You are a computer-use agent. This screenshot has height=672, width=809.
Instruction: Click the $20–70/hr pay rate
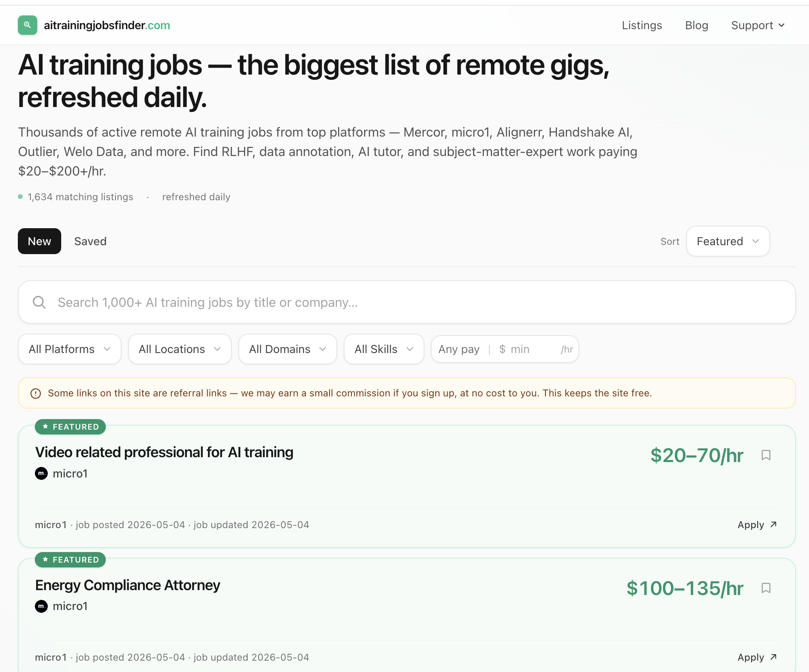pos(697,455)
